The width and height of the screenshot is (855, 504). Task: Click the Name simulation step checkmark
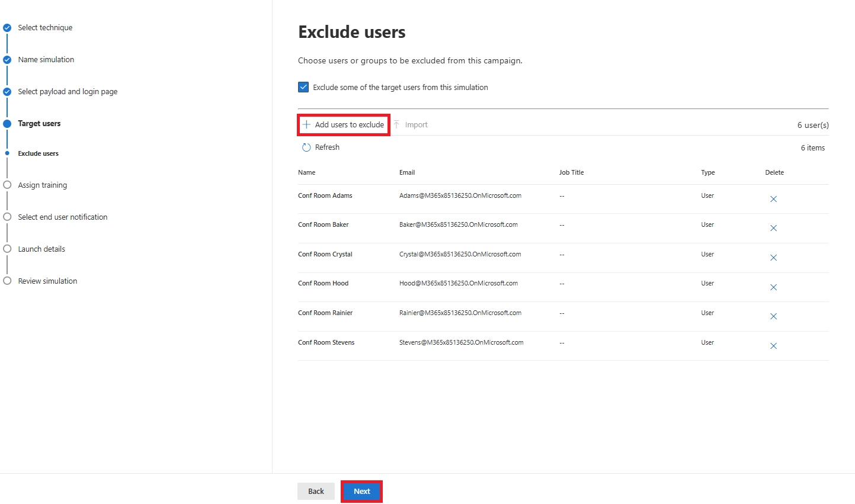(7, 59)
